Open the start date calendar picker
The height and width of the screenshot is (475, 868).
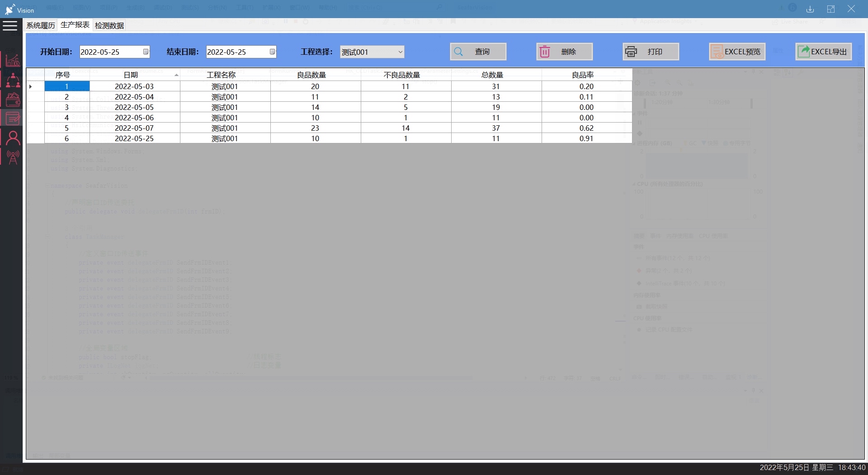pyautogui.click(x=146, y=52)
